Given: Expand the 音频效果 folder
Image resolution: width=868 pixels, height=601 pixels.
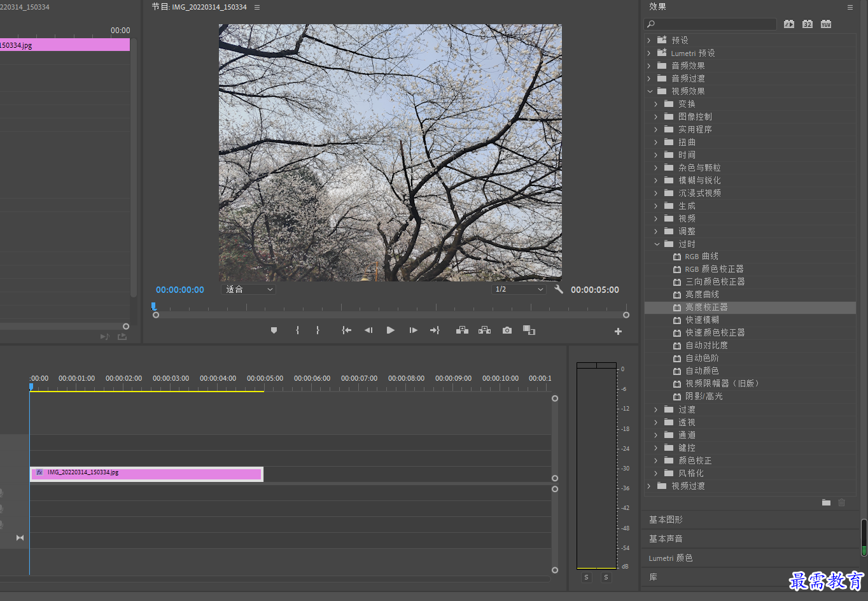Looking at the screenshot, I should tap(649, 66).
